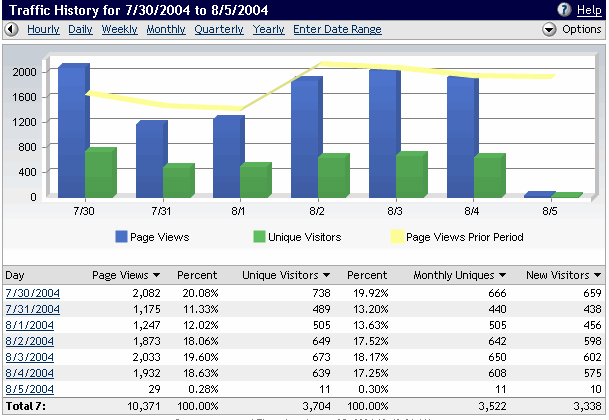
Task: Sort by Monthly Uniques column arrow
Action: click(x=502, y=275)
